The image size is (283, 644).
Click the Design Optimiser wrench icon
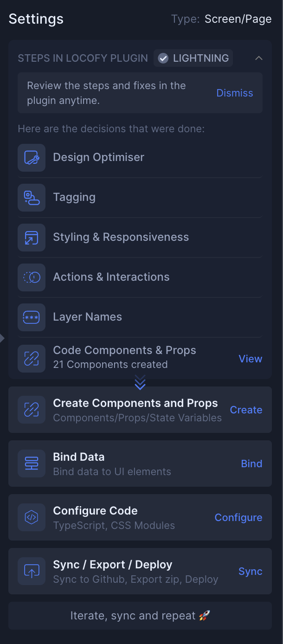click(32, 158)
